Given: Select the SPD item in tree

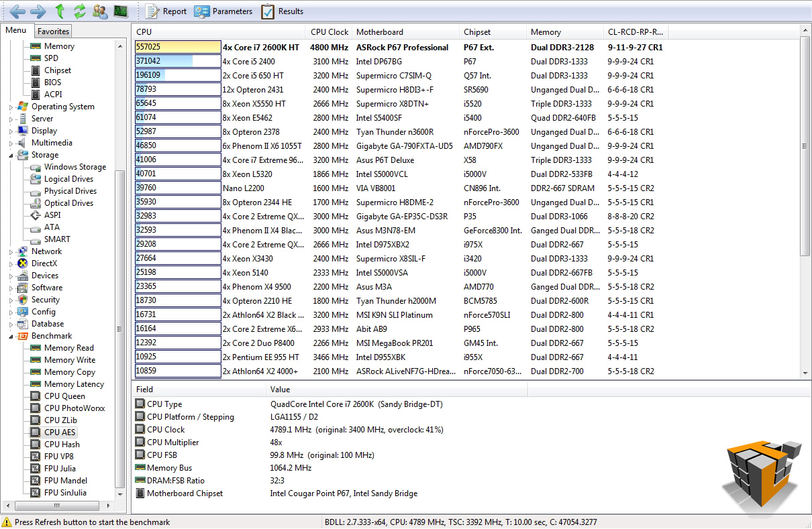Looking at the screenshot, I should 51,58.
